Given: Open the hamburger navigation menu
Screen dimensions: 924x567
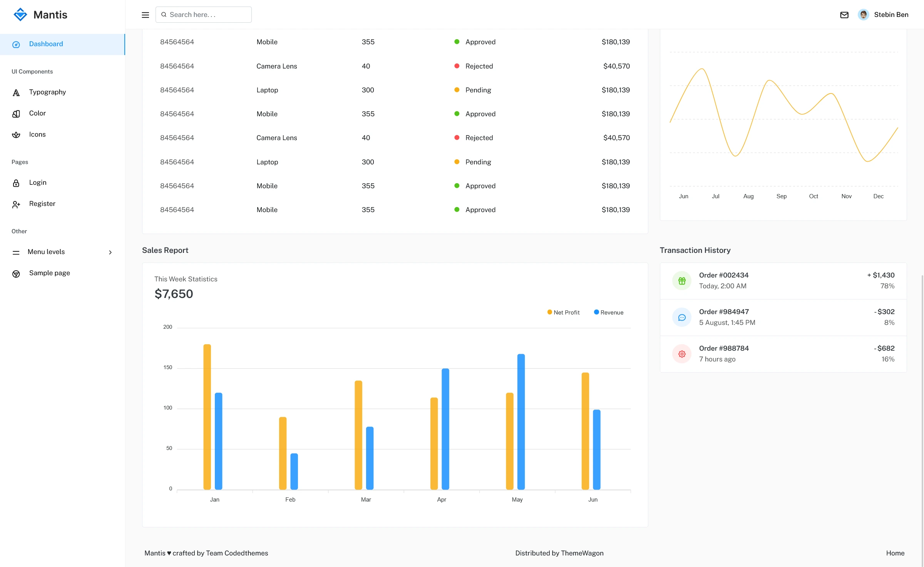Looking at the screenshot, I should point(145,15).
